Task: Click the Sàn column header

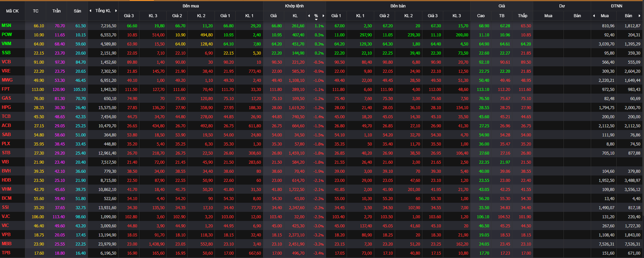Action: (x=77, y=11)
